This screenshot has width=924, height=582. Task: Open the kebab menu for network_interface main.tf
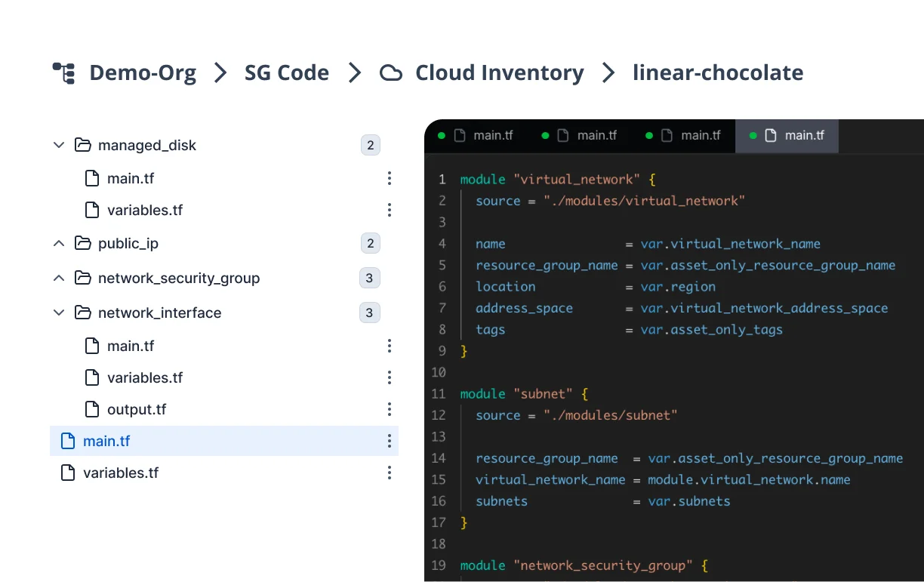[x=390, y=346]
